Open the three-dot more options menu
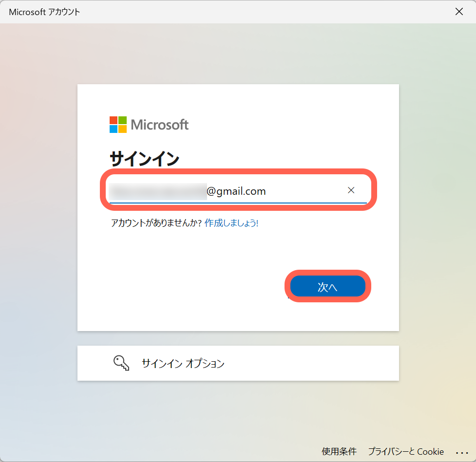This screenshot has width=476, height=462. [x=462, y=453]
